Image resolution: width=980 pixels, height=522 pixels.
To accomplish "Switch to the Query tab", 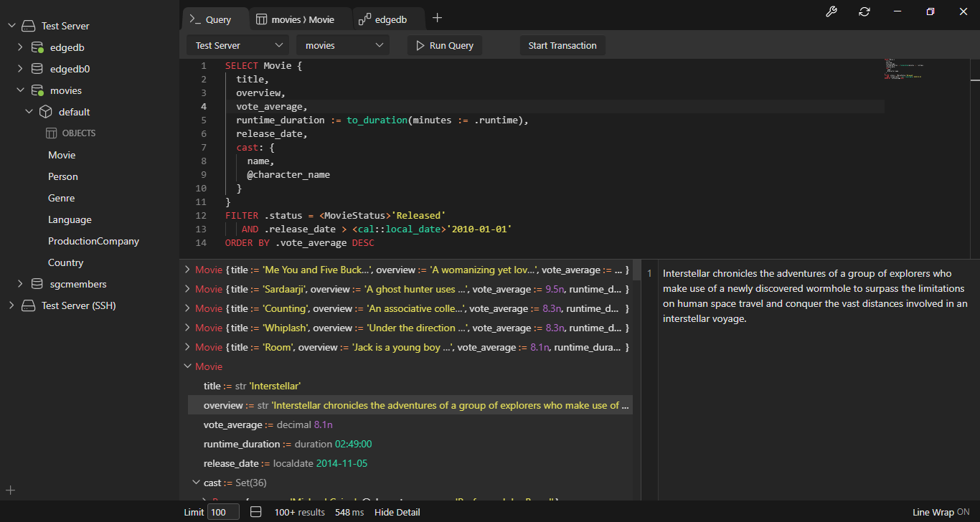I will [215, 19].
